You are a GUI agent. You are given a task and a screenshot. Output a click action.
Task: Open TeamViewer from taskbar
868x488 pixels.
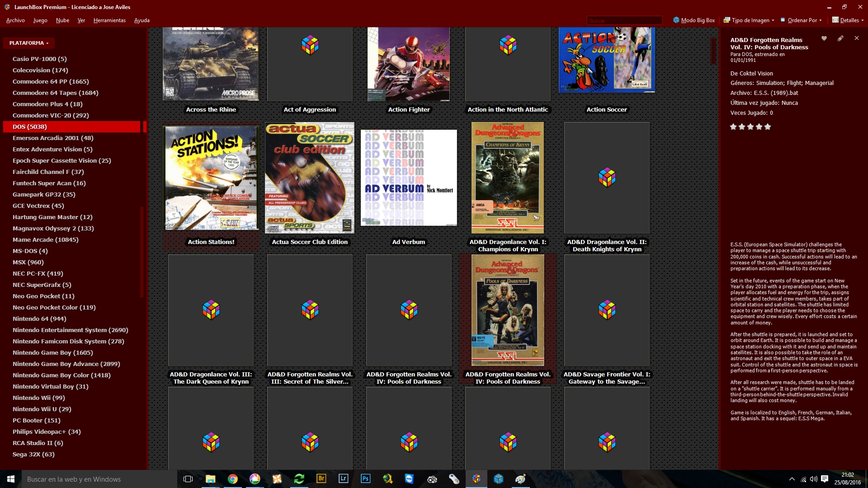(410, 479)
